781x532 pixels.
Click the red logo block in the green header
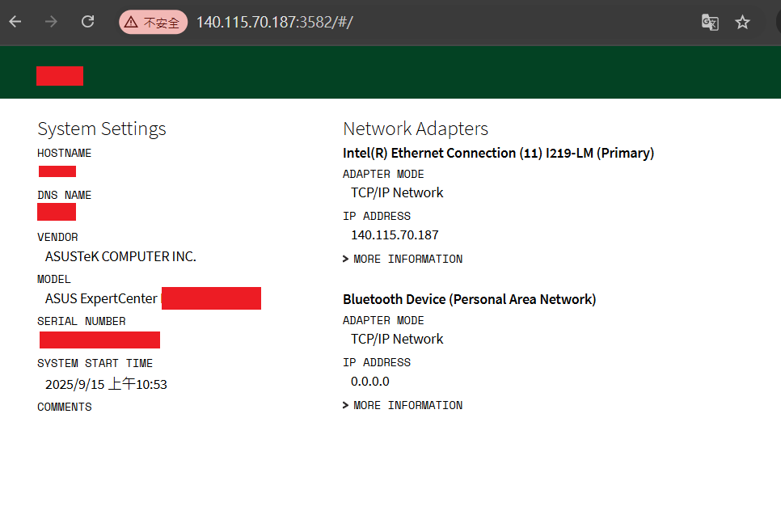[60, 76]
